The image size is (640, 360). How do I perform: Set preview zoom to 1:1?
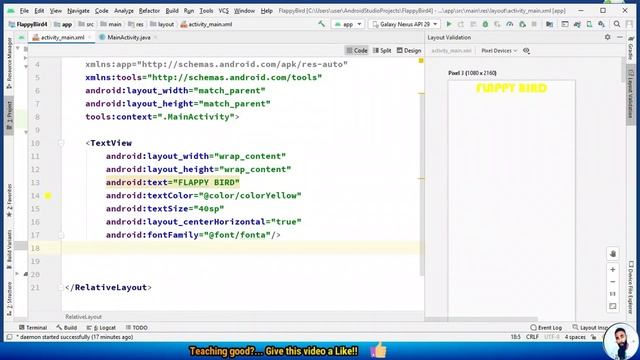(613, 294)
